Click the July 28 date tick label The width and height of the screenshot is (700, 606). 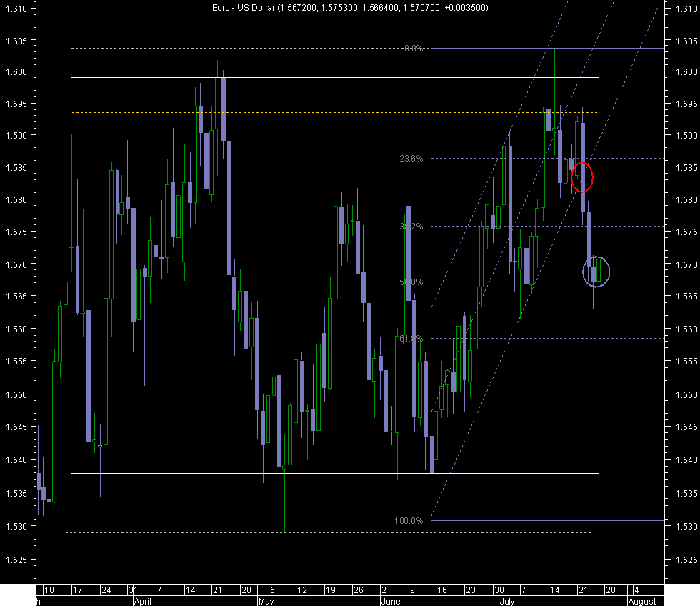610,590
